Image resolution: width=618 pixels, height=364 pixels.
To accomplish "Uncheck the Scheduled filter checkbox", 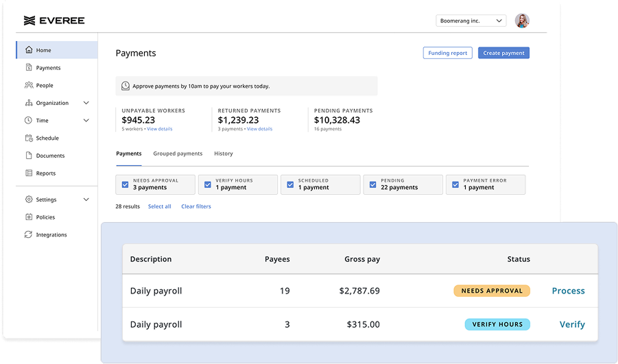I will pyautogui.click(x=290, y=184).
